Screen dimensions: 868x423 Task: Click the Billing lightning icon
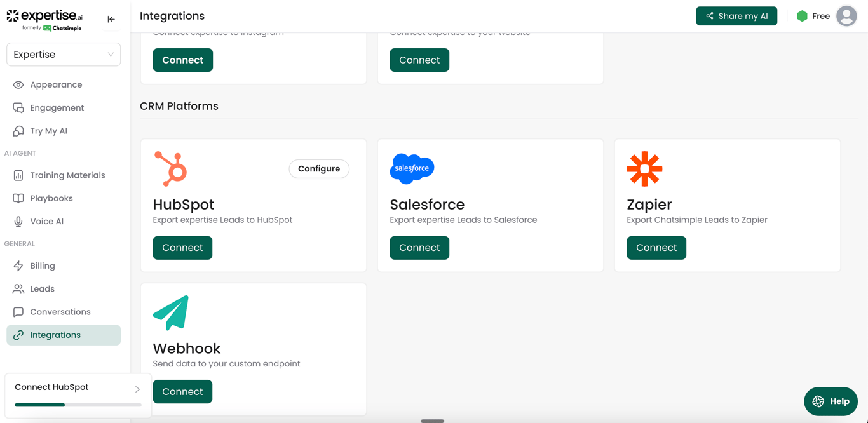tap(18, 265)
